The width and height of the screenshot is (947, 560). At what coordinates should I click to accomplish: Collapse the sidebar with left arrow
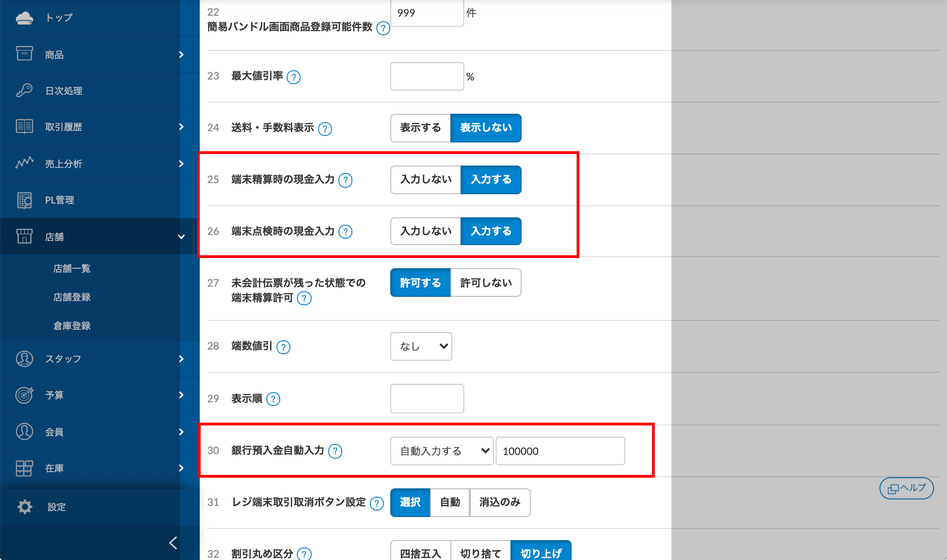(173, 542)
